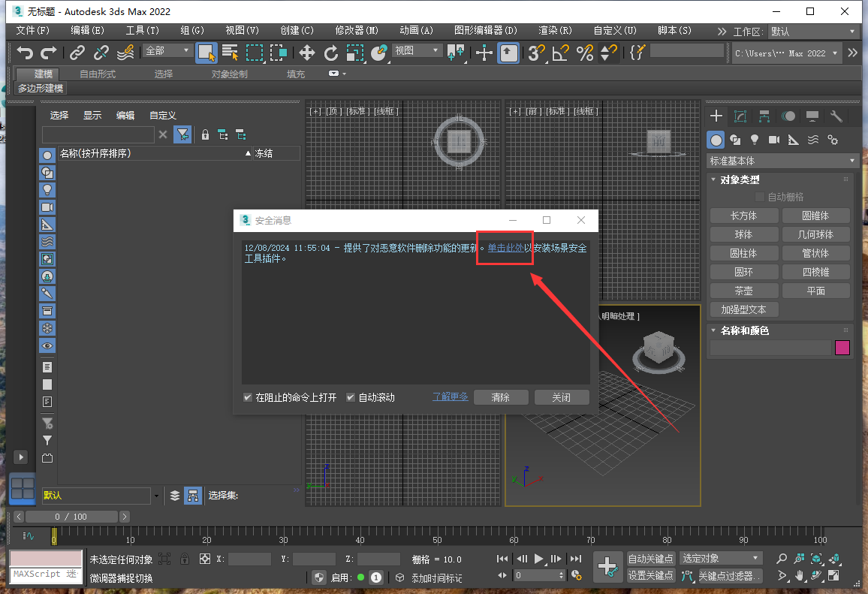
Task: Toggle 设置关键点 set key mode
Action: (650, 576)
